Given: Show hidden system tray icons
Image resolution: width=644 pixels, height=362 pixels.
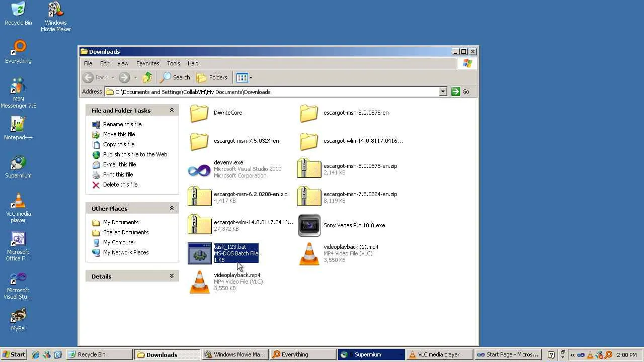Looking at the screenshot, I should [572, 354].
